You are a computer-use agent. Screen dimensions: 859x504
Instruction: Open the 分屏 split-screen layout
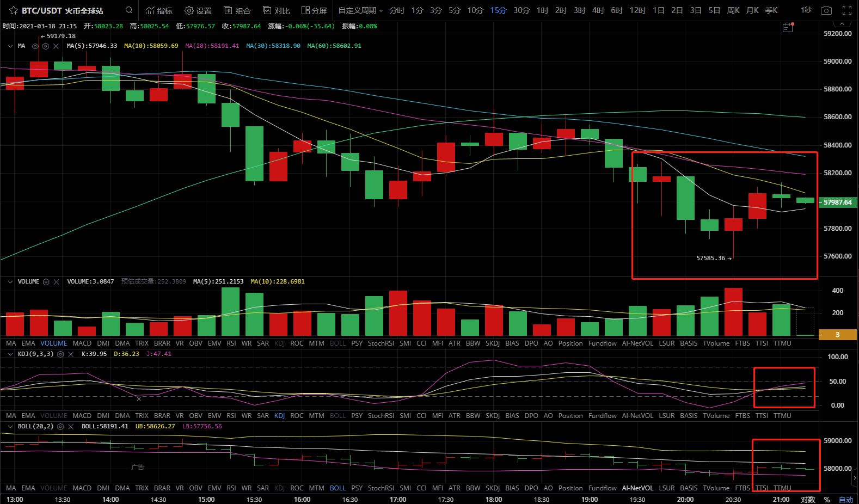click(x=314, y=10)
